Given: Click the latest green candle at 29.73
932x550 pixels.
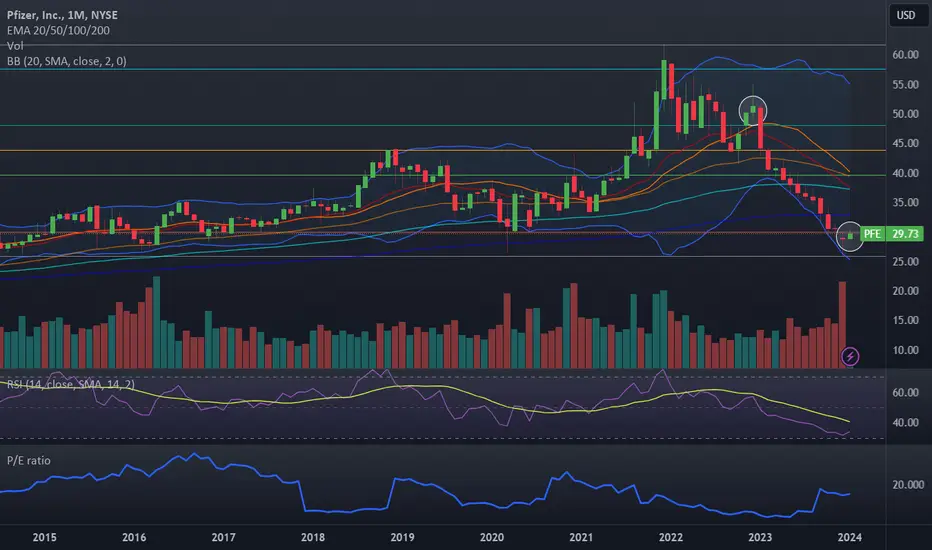Looking at the screenshot, I should tap(850, 236).
